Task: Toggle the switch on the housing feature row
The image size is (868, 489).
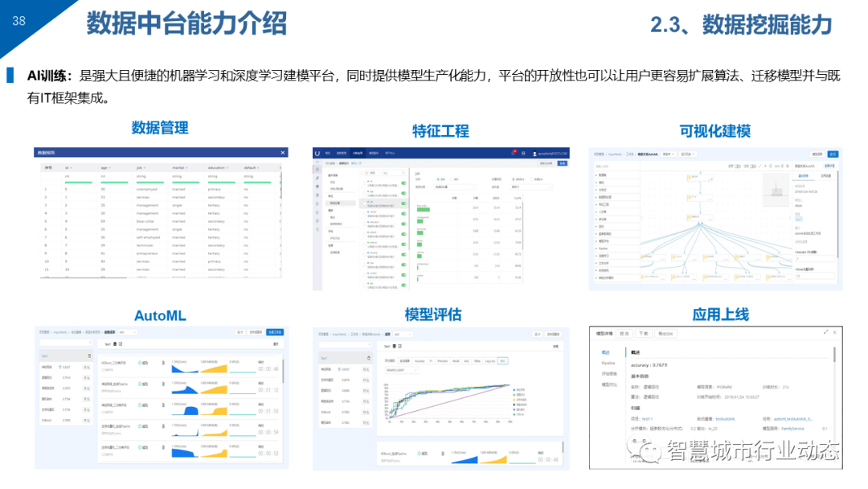Action: tap(403, 254)
